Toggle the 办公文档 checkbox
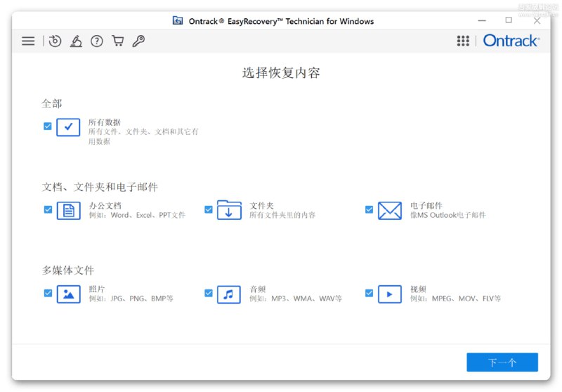Image resolution: width=562 pixels, height=392 pixels. point(48,209)
